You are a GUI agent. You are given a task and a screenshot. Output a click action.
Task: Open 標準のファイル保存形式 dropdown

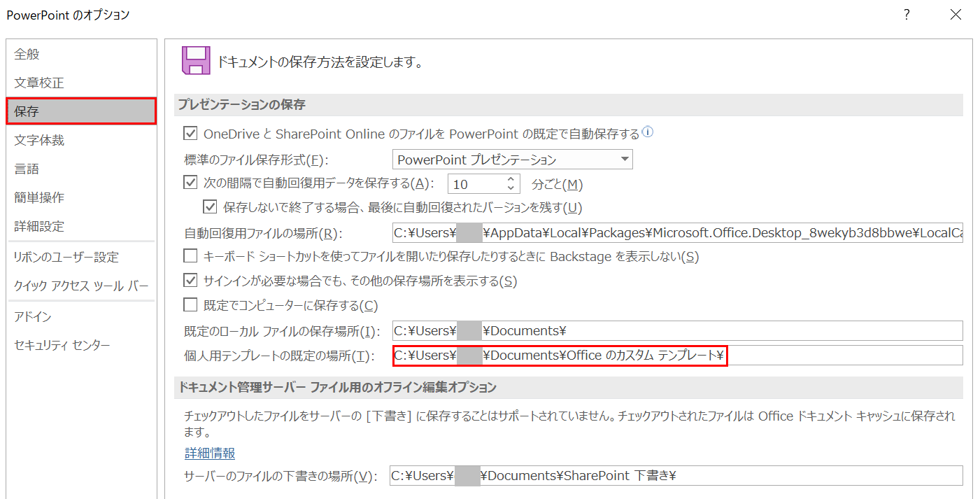512,160
